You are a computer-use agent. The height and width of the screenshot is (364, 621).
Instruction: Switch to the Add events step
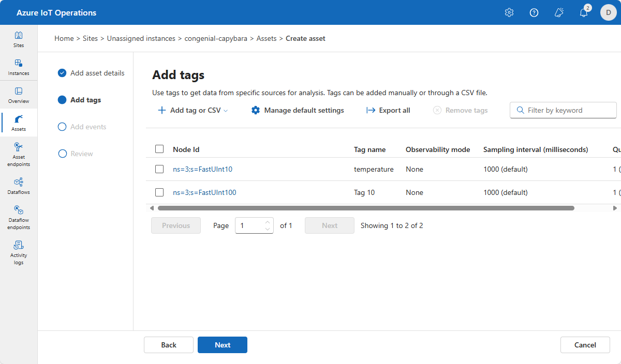[x=88, y=127]
